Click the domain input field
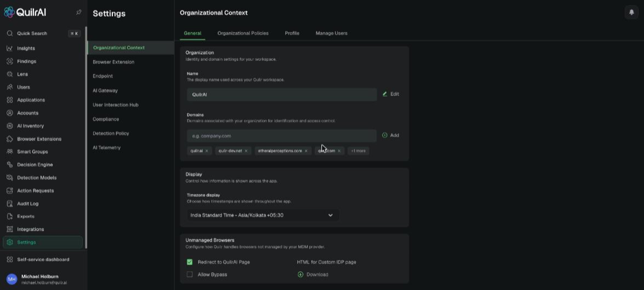 [x=282, y=136]
